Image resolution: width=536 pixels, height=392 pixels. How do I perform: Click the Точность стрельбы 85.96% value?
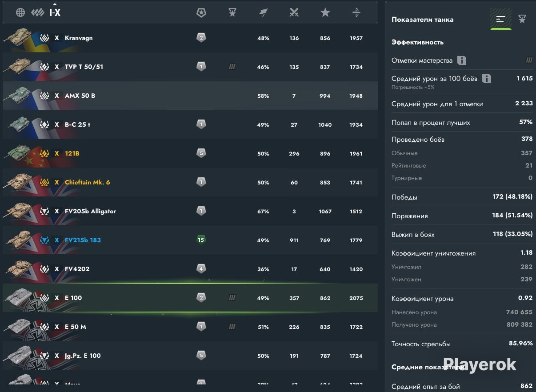pyautogui.click(x=521, y=343)
